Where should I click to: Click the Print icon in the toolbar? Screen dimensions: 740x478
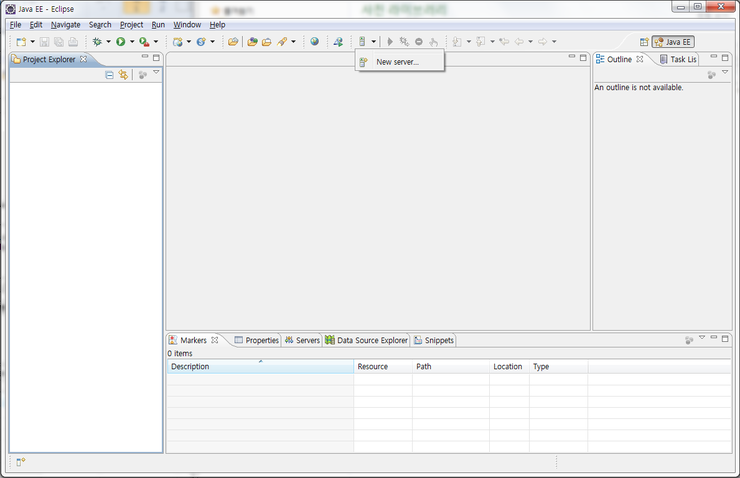[73, 42]
